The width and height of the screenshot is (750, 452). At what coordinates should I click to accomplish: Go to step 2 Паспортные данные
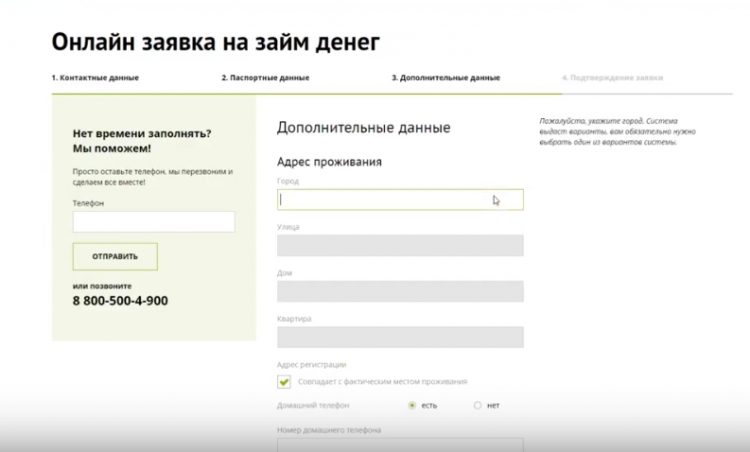click(265, 77)
